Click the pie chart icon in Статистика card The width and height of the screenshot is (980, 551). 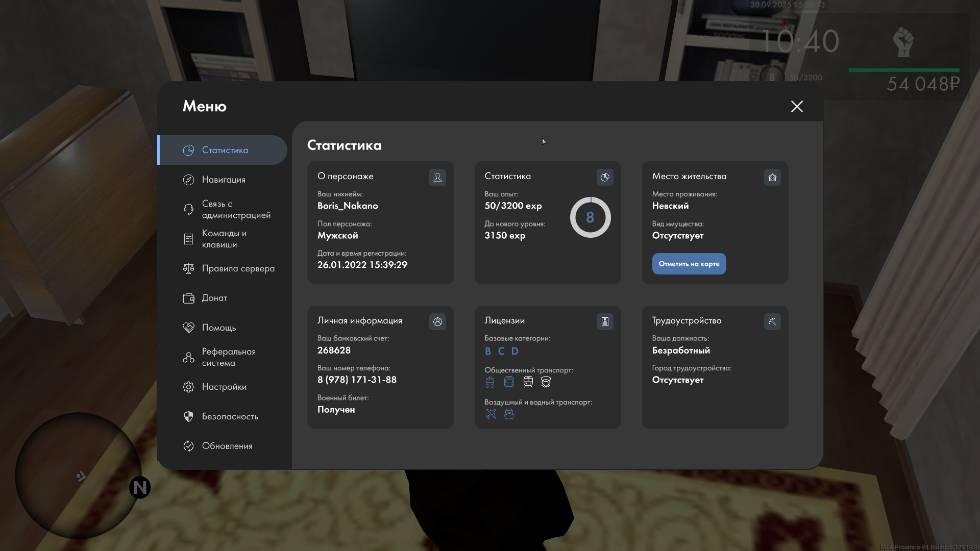tap(605, 177)
